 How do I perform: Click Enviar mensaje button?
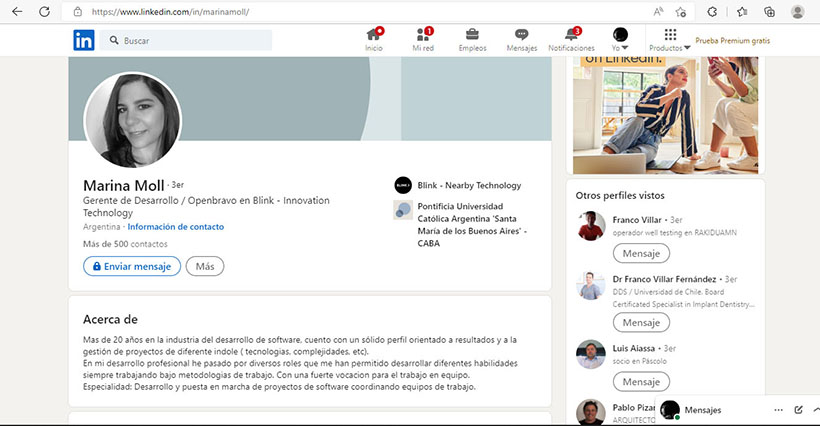tap(132, 267)
